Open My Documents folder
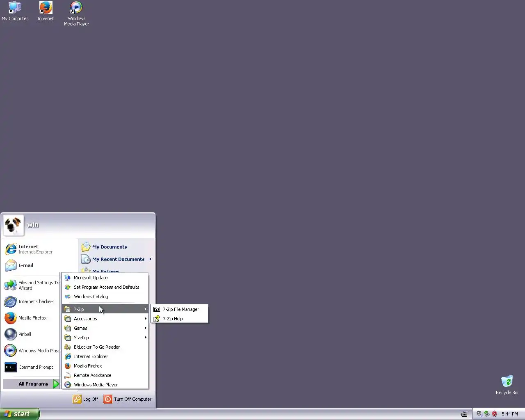This screenshot has width=525, height=420. click(116, 247)
